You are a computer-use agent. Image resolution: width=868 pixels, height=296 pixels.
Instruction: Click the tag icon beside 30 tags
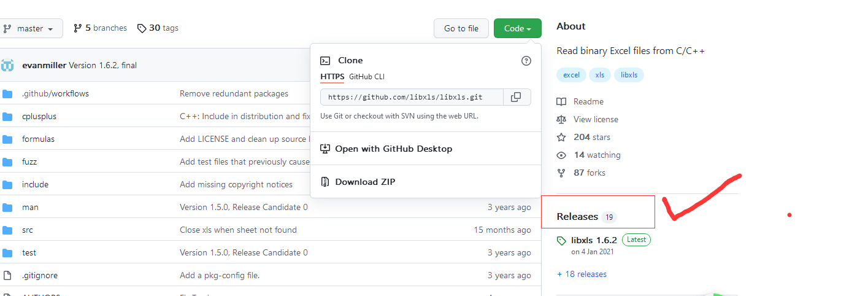(142, 28)
